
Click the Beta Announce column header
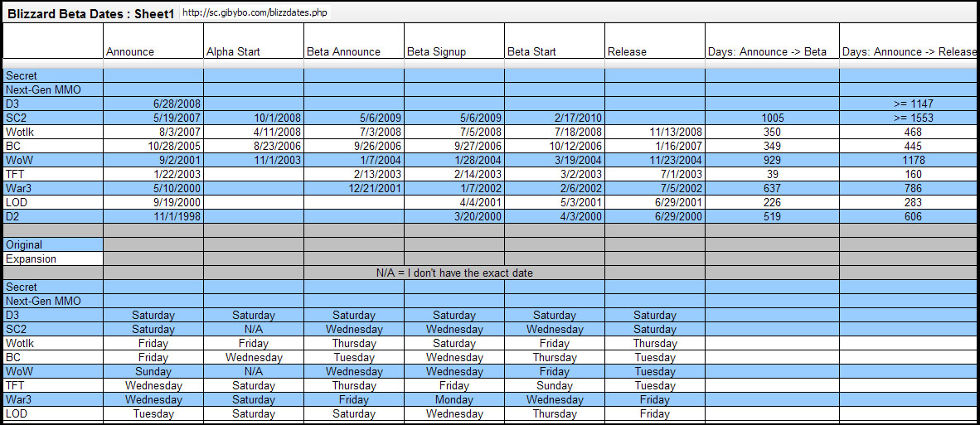coord(343,51)
